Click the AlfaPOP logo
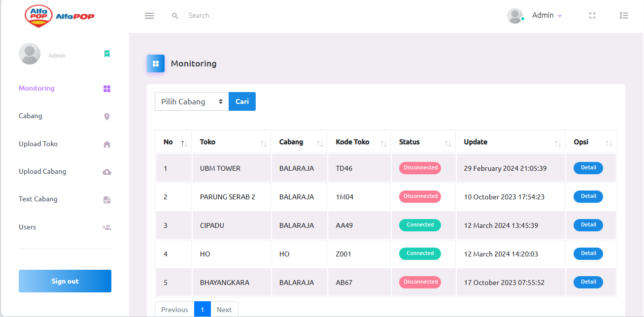 coord(60,16)
